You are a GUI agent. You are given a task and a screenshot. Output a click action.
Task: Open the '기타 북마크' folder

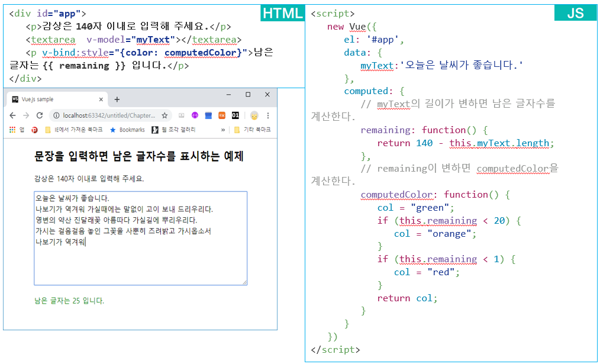252,130
